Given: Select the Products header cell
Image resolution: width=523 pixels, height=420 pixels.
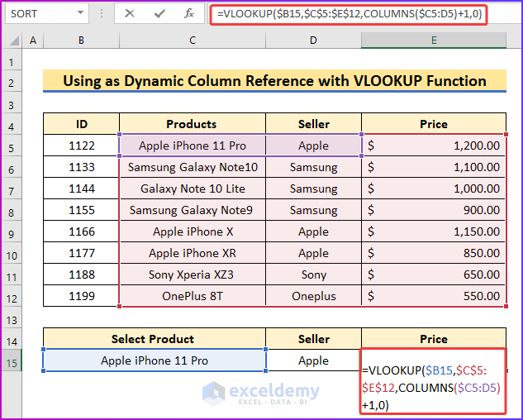Looking at the screenshot, I should click(x=193, y=124).
